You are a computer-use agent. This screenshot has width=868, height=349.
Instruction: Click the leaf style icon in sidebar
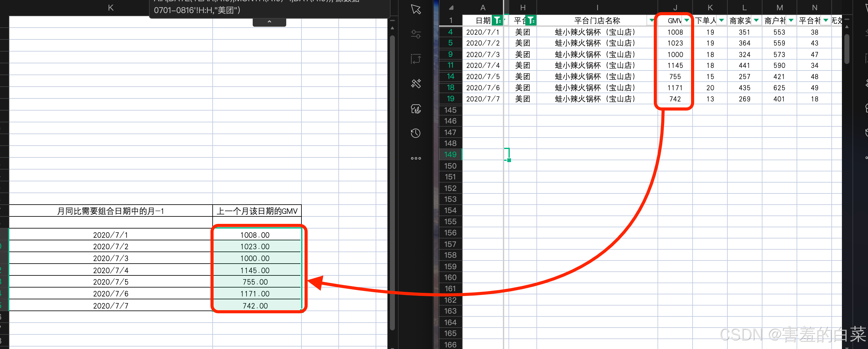coord(416,109)
